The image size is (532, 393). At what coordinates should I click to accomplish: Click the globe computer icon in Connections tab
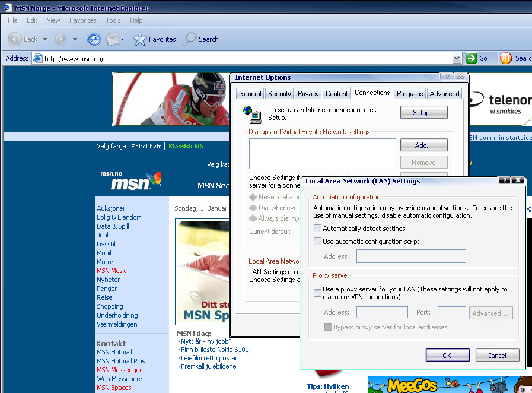pyautogui.click(x=253, y=115)
